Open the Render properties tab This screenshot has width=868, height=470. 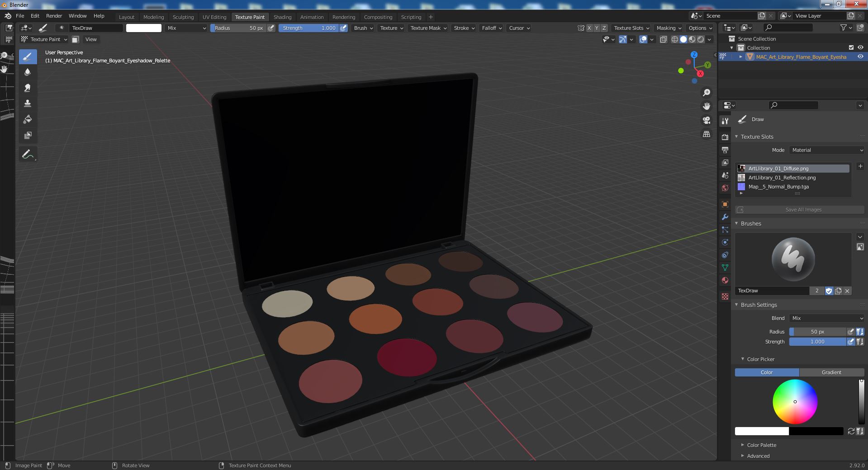click(725, 137)
